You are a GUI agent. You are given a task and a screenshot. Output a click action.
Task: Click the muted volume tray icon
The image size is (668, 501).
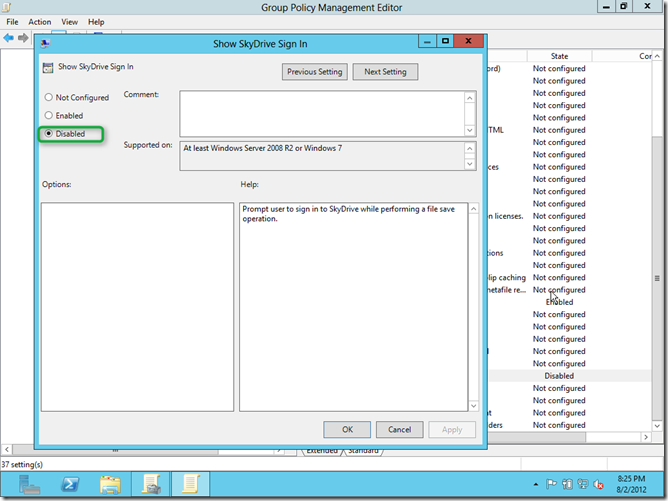coord(599,484)
